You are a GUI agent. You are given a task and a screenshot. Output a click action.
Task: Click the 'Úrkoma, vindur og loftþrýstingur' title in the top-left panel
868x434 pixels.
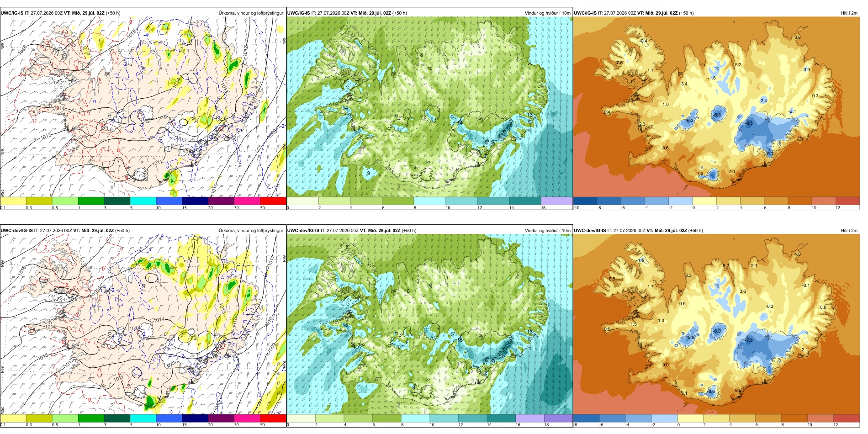[x=251, y=13]
